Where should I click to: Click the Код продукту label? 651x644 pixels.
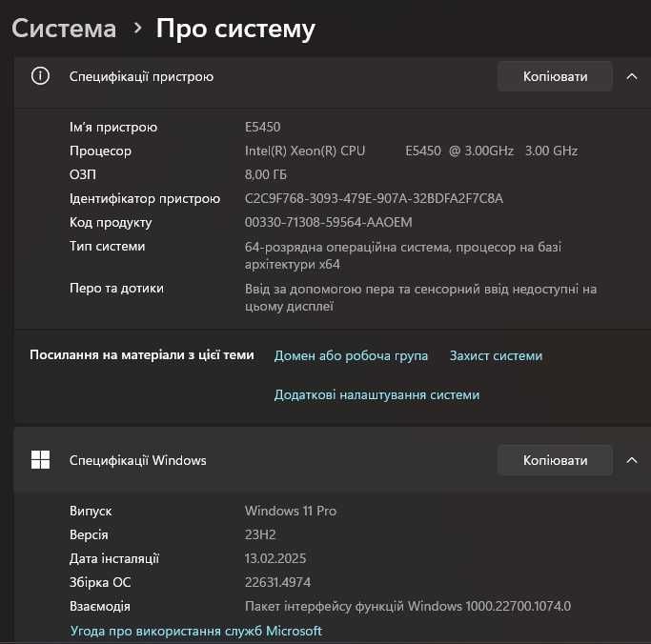pyautogui.click(x=111, y=222)
